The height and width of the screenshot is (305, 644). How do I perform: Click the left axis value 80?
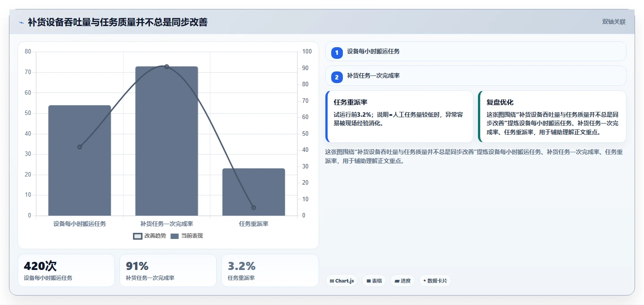pyautogui.click(x=28, y=52)
